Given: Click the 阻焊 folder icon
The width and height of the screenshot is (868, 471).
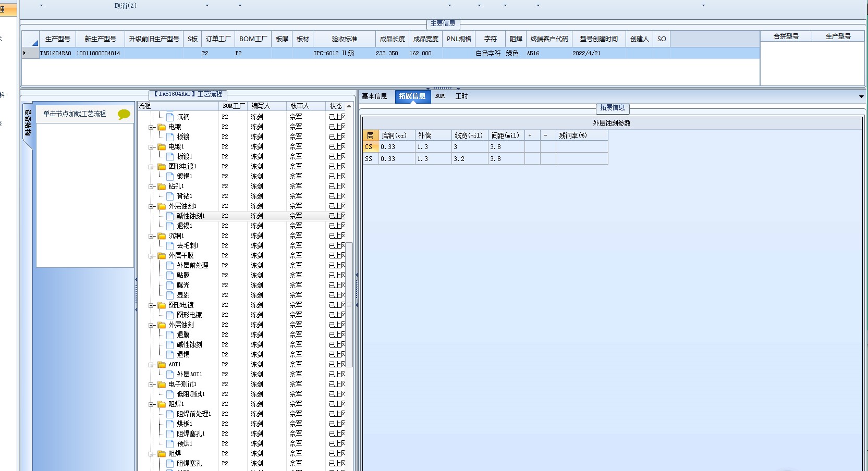Looking at the screenshot, I should coord(162,454).
